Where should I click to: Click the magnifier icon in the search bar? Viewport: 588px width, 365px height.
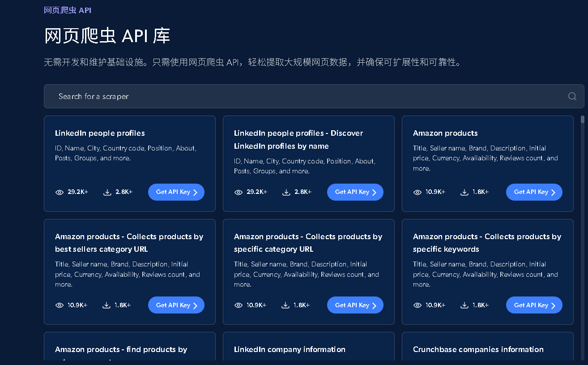tap(572, 96)
